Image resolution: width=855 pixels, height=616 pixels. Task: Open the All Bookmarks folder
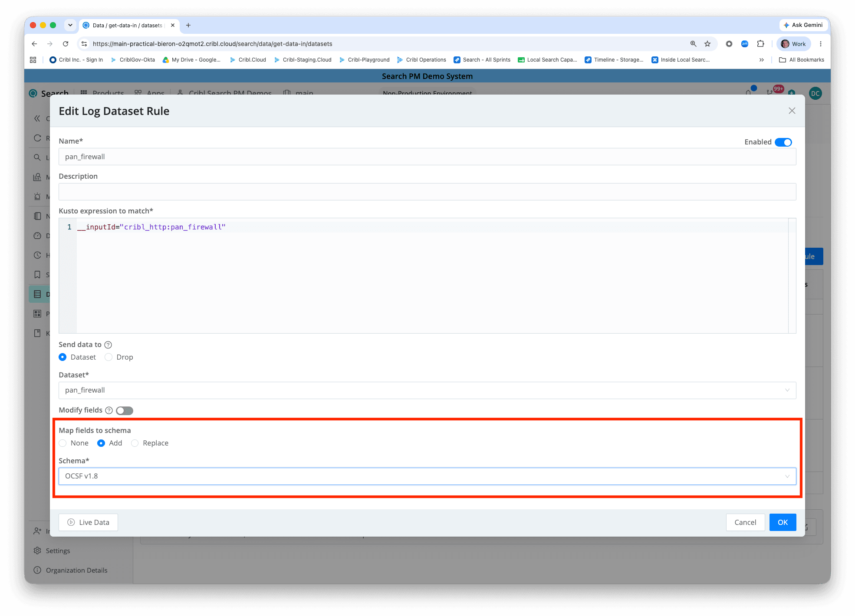pos(802,60)
